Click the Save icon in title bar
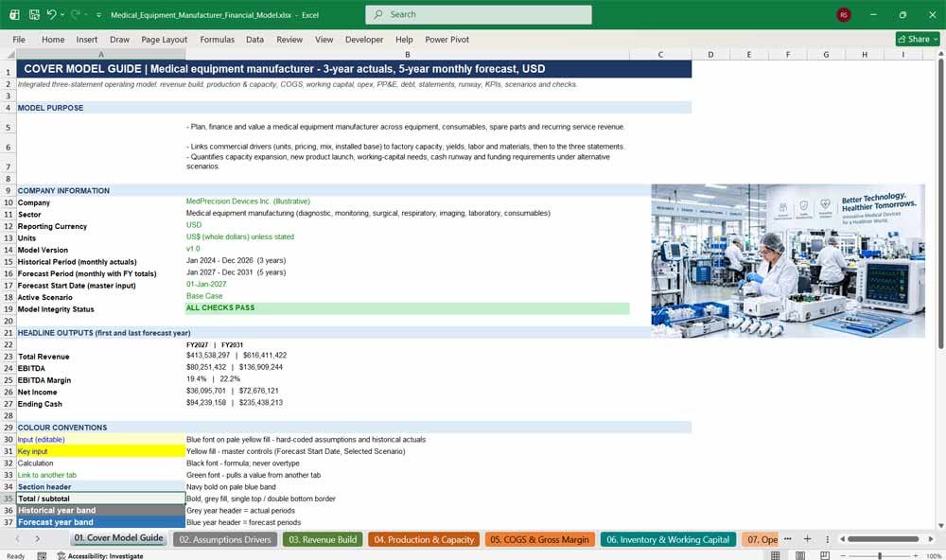The image size is (946, 560). pyautogui.click(x=34, y=14)
